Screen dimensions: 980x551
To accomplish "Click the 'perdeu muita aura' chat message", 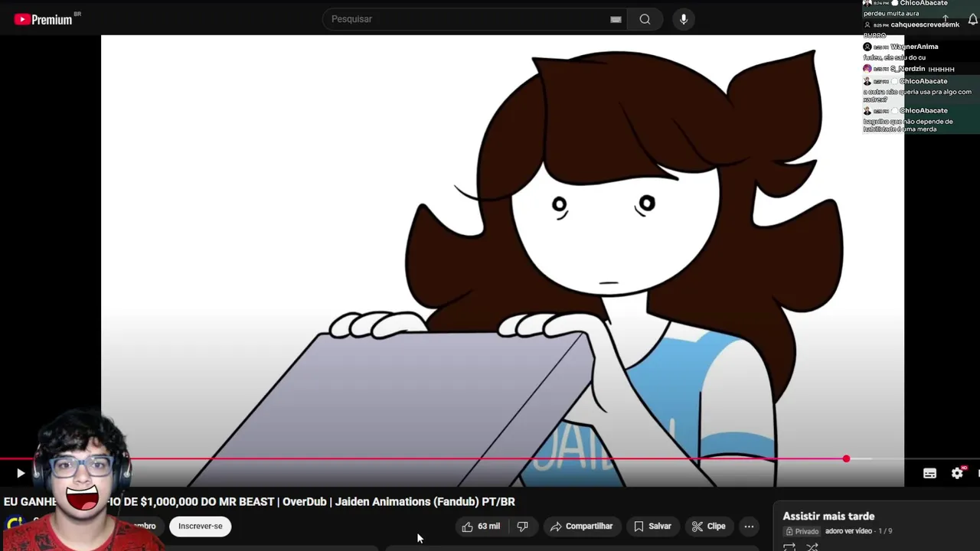I will (x=891, y=13).
